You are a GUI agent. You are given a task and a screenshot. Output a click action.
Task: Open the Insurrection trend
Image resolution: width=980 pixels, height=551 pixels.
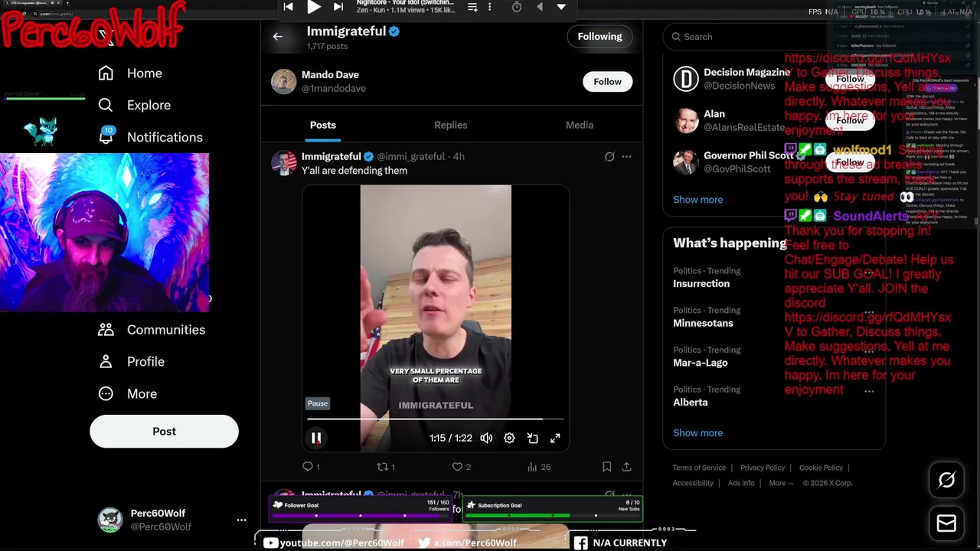[701, 284]
